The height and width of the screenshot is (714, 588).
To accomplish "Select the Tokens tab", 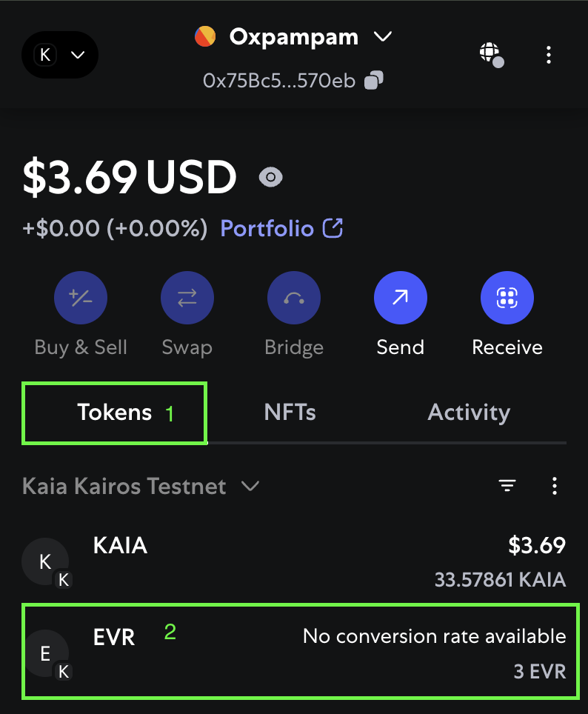I will point(114,412).
